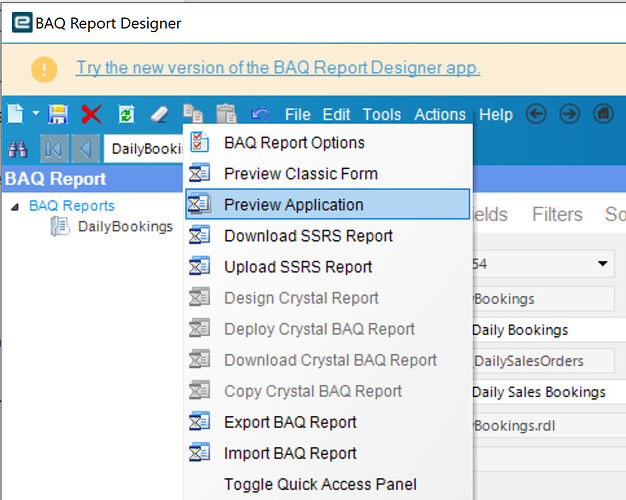Select DailyBookings in the report tree

point(124,226)
